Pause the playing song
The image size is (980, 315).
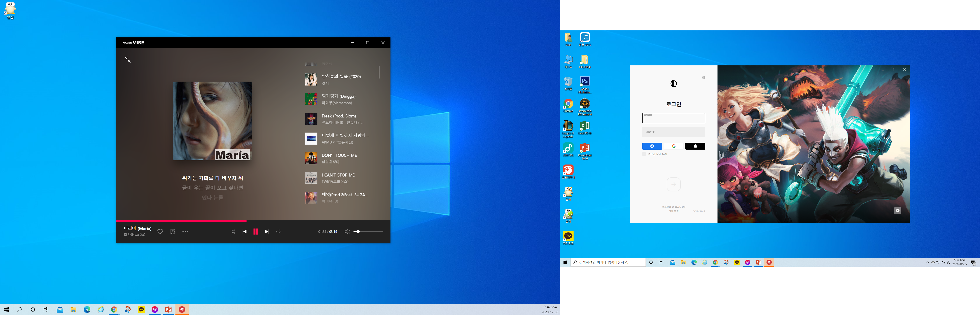point(256,232)
